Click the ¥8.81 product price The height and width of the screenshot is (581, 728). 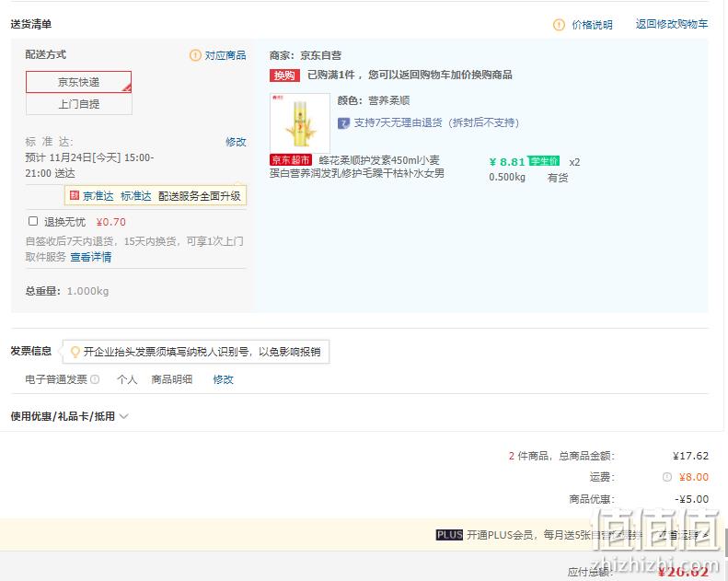[x=507, y=162]
